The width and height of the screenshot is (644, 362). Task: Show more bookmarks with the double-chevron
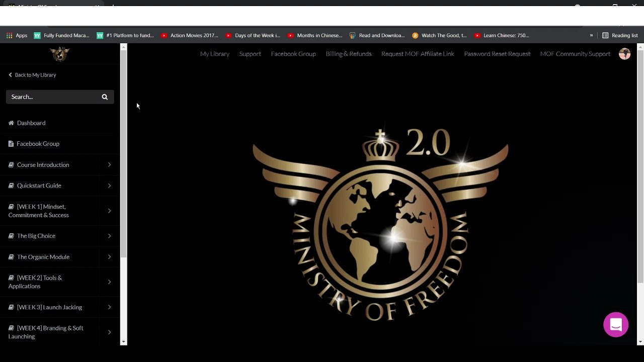tap(591, 35)
